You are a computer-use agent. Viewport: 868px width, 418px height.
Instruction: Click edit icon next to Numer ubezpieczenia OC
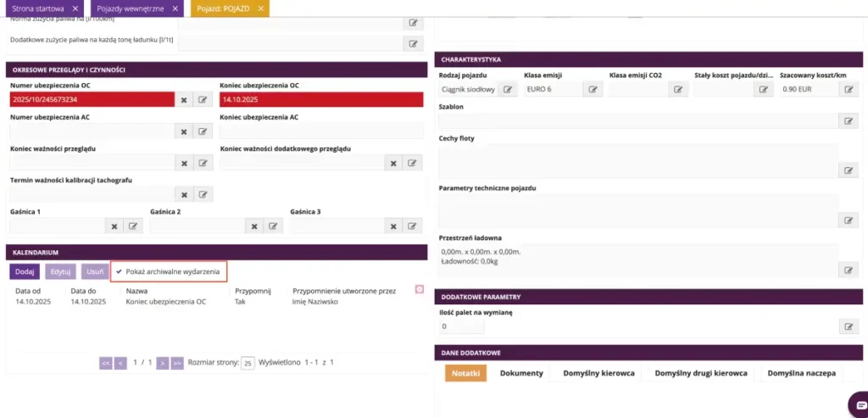click(x=203, y=100)
